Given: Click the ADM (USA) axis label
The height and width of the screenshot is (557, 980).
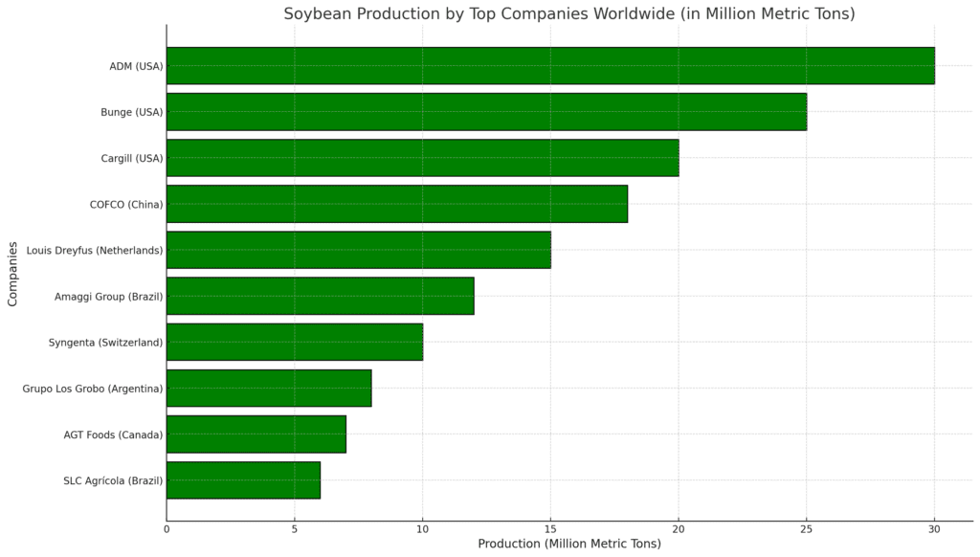Looking at the screenshot, I should click(136, 66).
